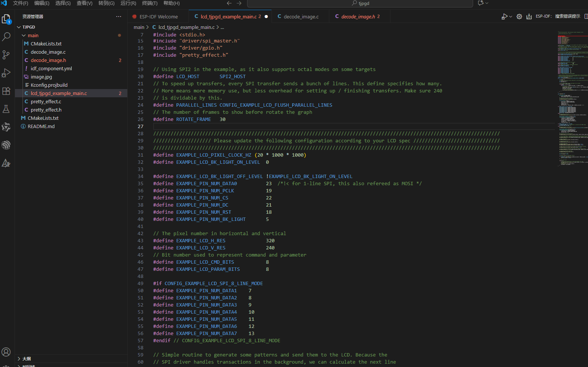The height and width of the screenshot is (367, 588).
Task: Open decode_image.c in explorer
Action: pyautogui.click(x=71, y=52)
